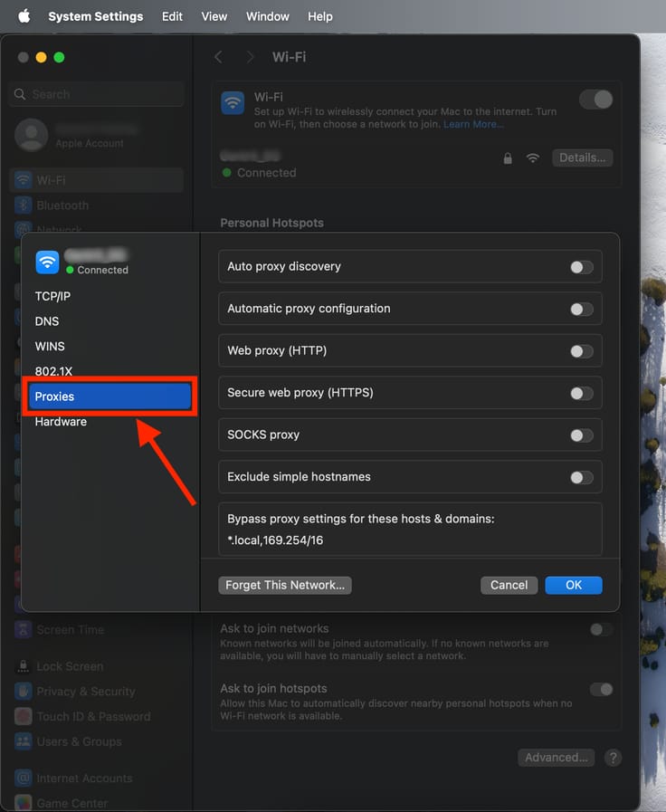The width and height of the screenshot is (666, 812).
Task: Enable Secure web proxy (HTTPS)
Action: (x=581, y=393)
